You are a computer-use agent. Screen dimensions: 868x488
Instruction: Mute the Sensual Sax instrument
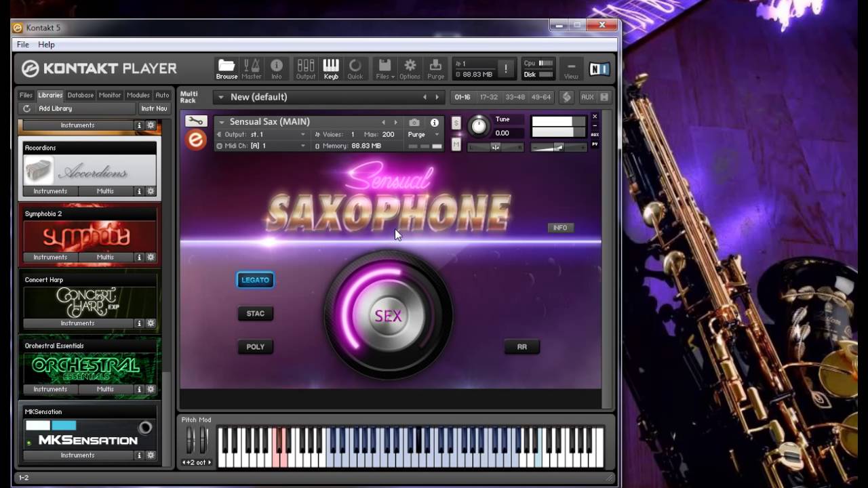tap(456, 144)
